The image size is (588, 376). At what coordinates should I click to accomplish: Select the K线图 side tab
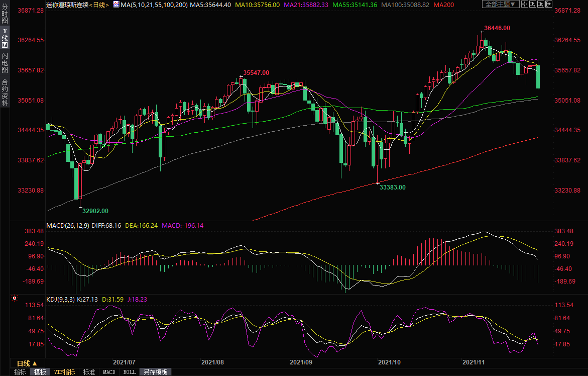pos(5,39)
